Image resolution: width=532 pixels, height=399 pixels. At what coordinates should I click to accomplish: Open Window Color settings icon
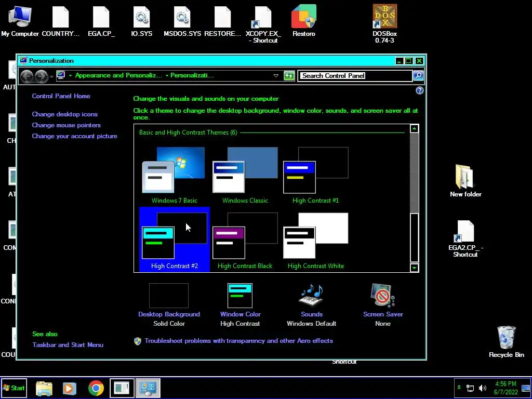[240, 296]
